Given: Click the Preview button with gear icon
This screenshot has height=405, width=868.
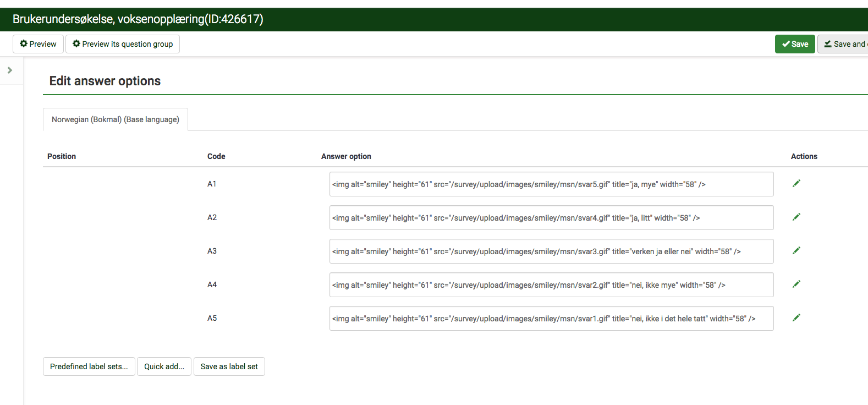Looking at the screenshot, I should point(38,44).
